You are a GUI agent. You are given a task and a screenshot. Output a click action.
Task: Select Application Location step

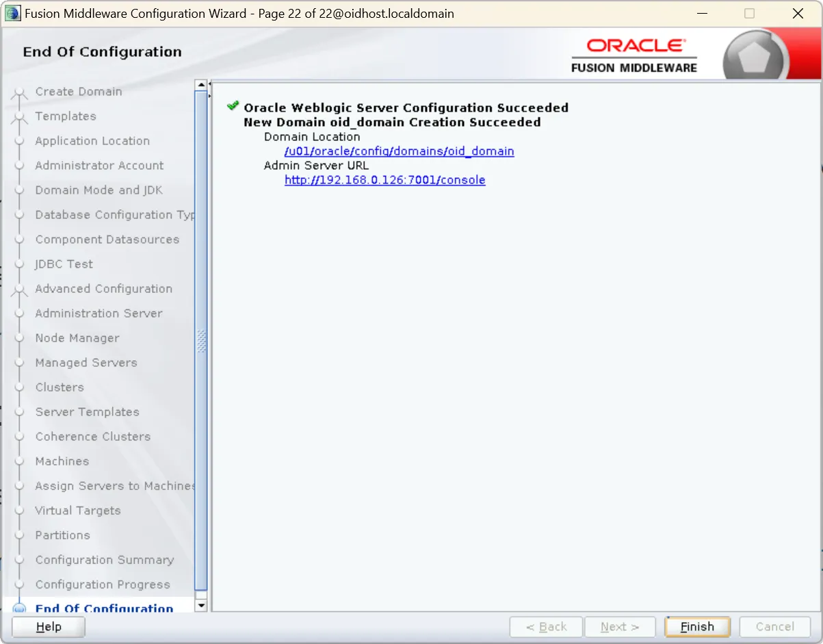click(x=92, y=141)
